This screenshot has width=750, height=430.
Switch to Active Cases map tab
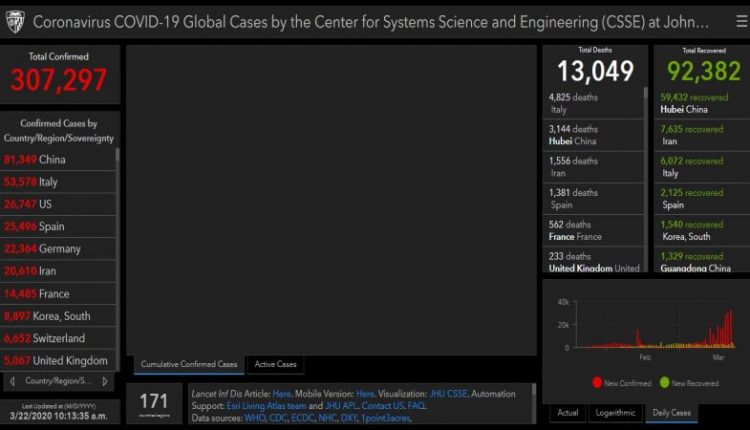(275, 364)
